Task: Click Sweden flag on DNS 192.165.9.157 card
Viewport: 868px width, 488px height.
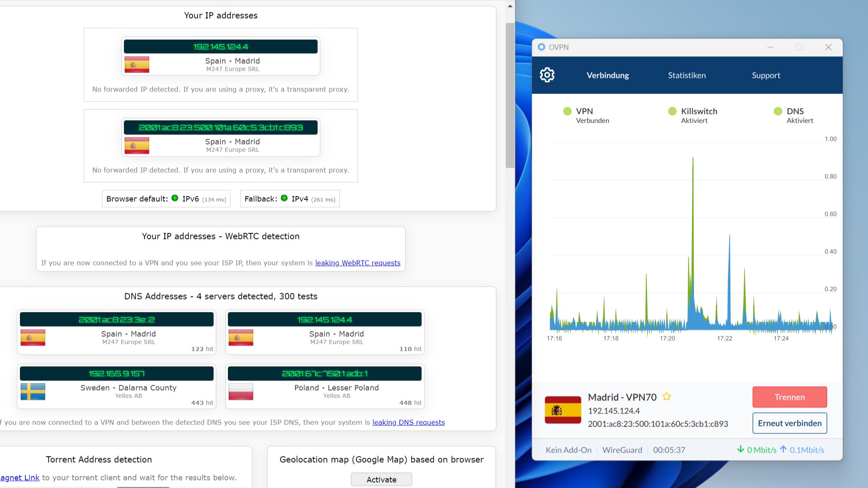Action: pyautogui.click(x=33, y=391)
